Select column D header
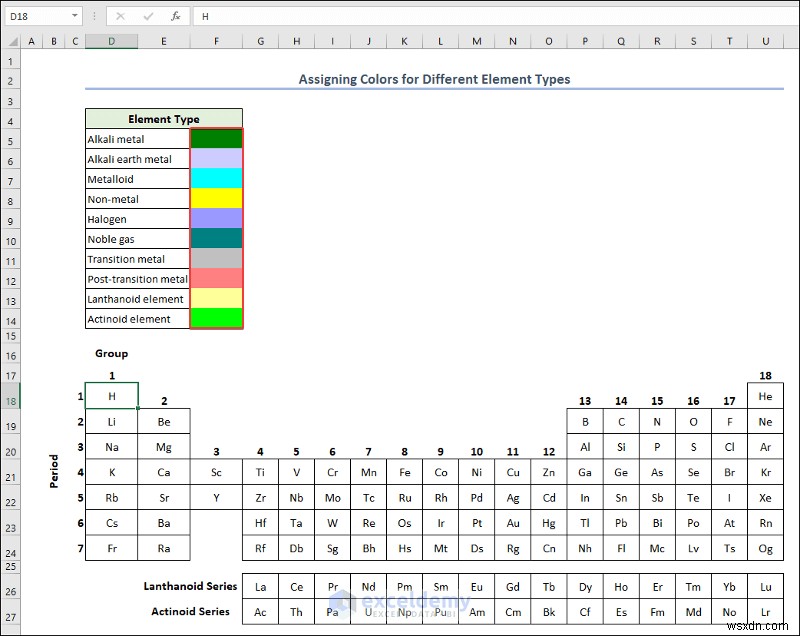Screen dimensions: 800x636 tap(111, 41)
